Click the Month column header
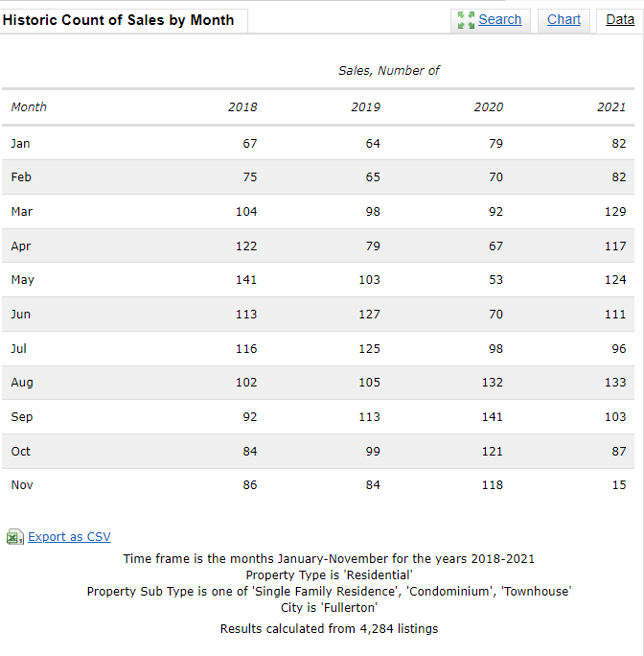Screen dimensions: 644x656 (29, 107)
